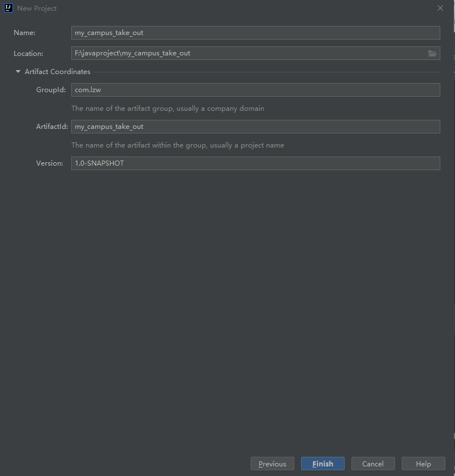Click the 'Version:' label
Screen dimensions: 455x476
pyautogui.click(x=50, y=163)
